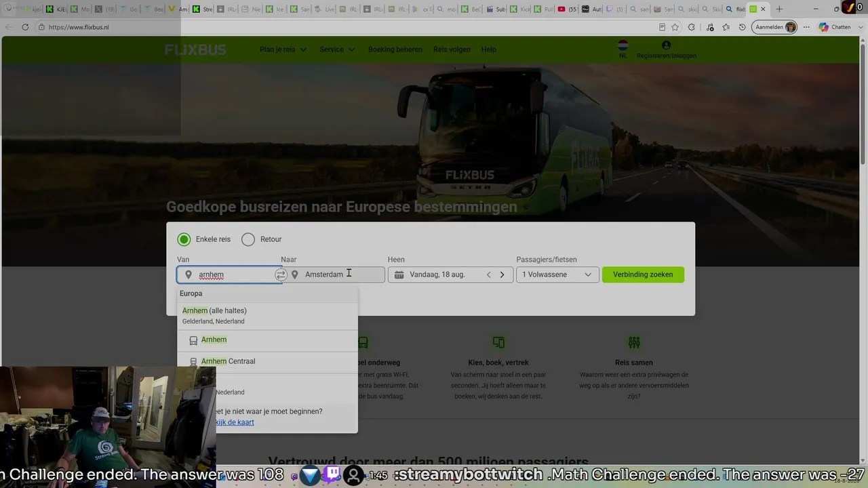The height and width of the screenshot is (488, 868).
Task: Switch to the YouTube (55 tab
Action: pyautogui.click(x=569, y=9)
